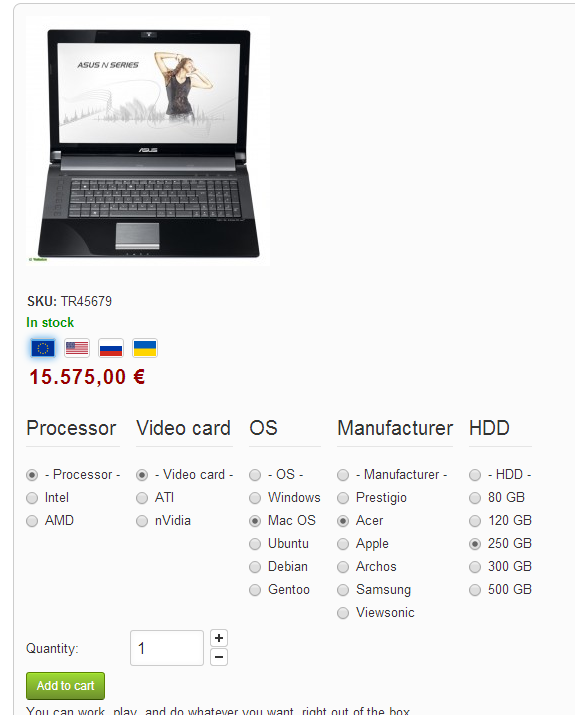This screenshot has height=715, width=575.
Task: Select nVidia video card option
Action: (142, 521)
